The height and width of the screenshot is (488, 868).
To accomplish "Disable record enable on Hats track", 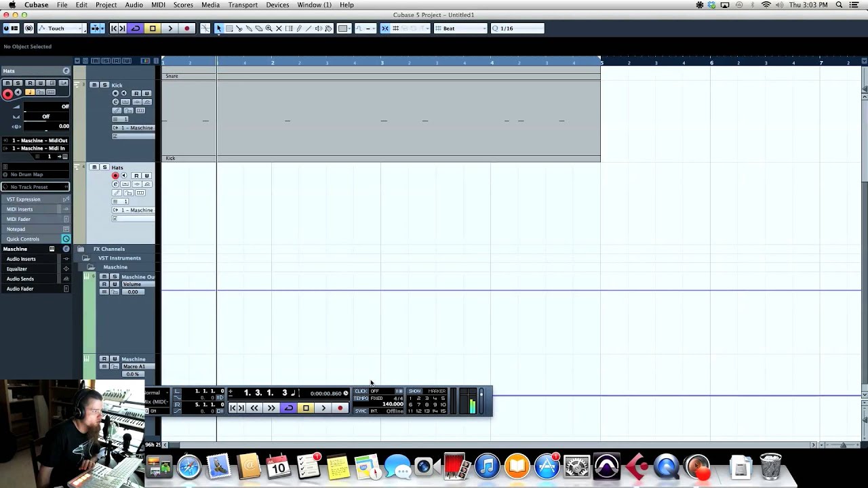I will tap(115, 176).
